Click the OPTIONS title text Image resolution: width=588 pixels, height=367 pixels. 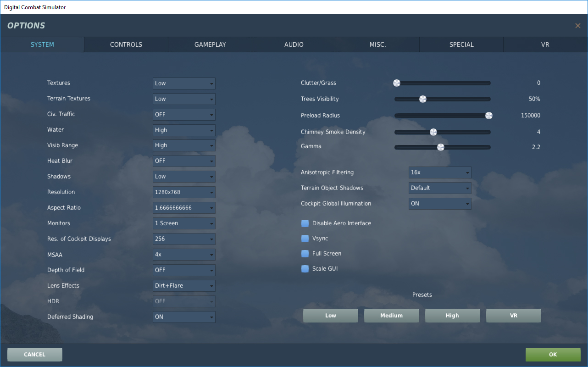tap(26, 26)
